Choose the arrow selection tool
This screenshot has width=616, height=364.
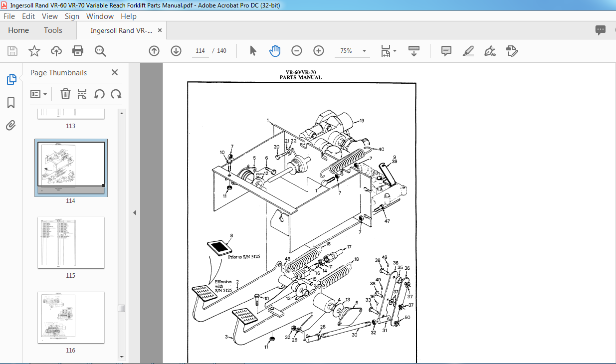point(253,51)
